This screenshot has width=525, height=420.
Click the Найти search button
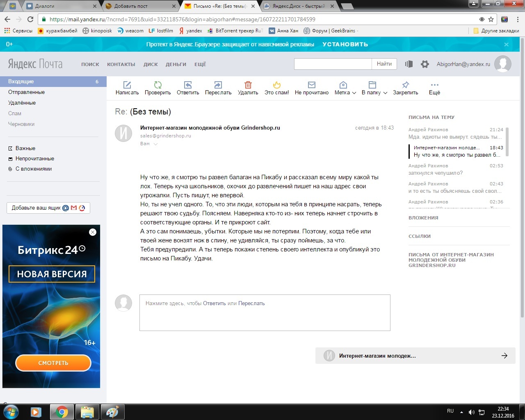coord(384,64)
